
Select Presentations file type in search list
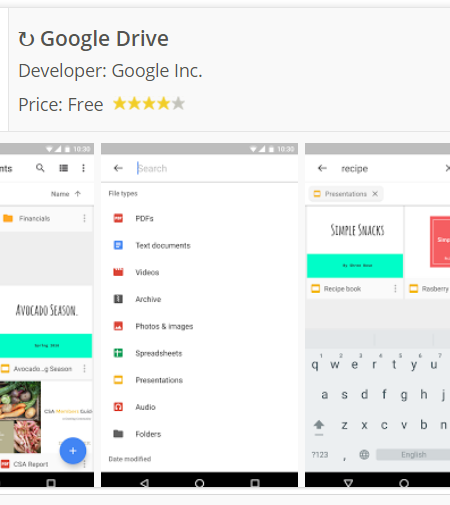point(199,380)
